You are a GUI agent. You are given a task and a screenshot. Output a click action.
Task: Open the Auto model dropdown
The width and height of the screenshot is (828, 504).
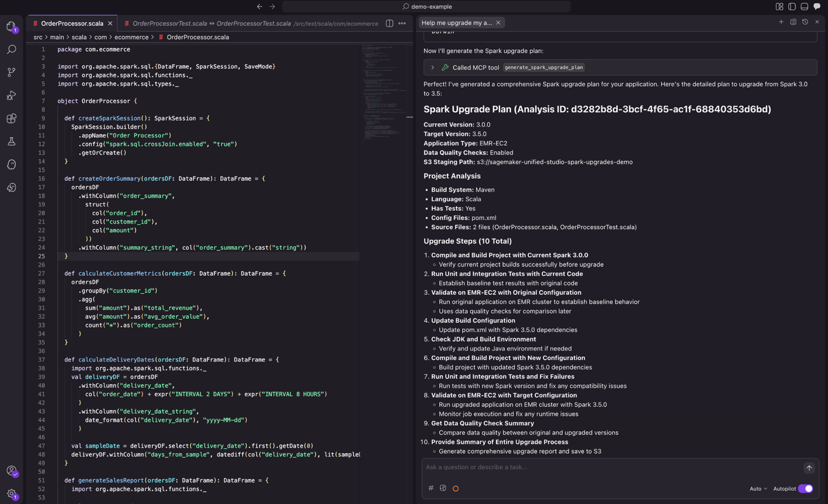758,488
